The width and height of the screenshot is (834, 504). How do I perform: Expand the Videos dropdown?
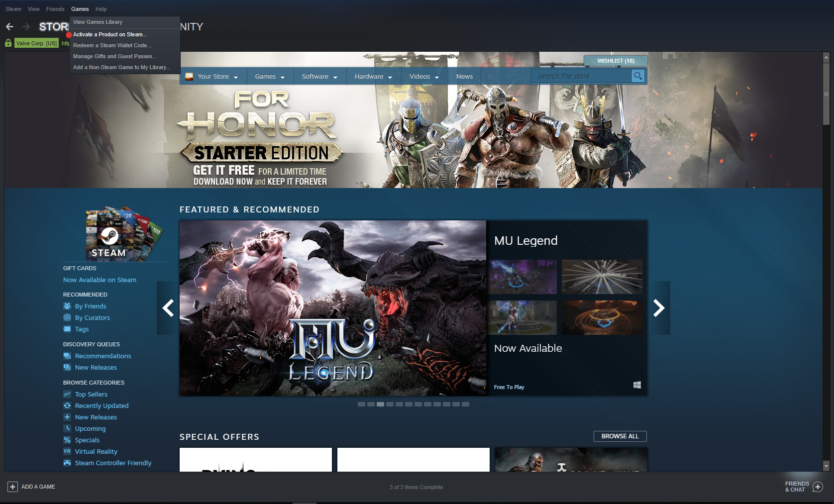tap(437, 77)
